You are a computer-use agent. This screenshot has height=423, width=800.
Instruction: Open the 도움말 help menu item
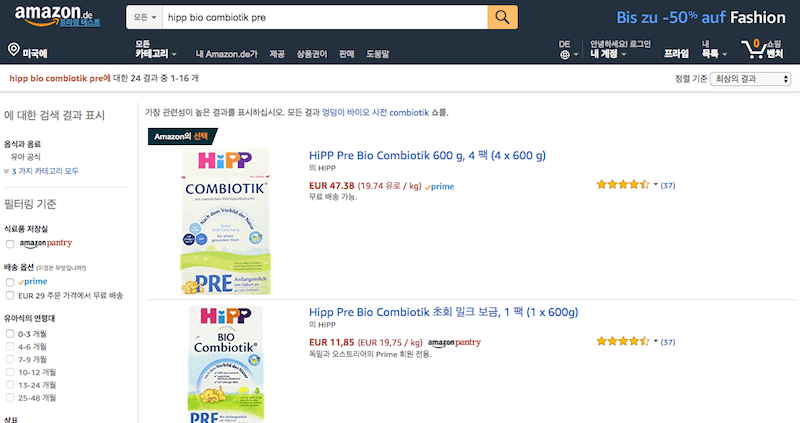378,54
